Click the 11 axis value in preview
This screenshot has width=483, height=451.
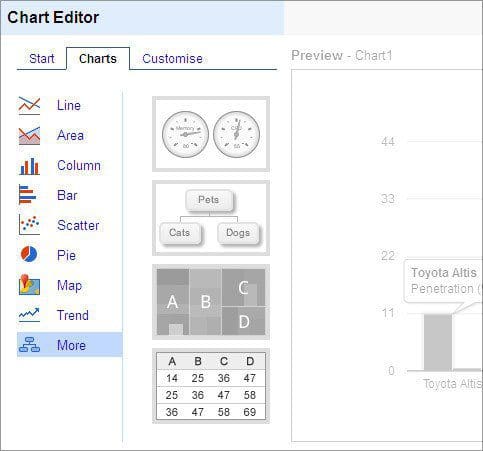388,313
